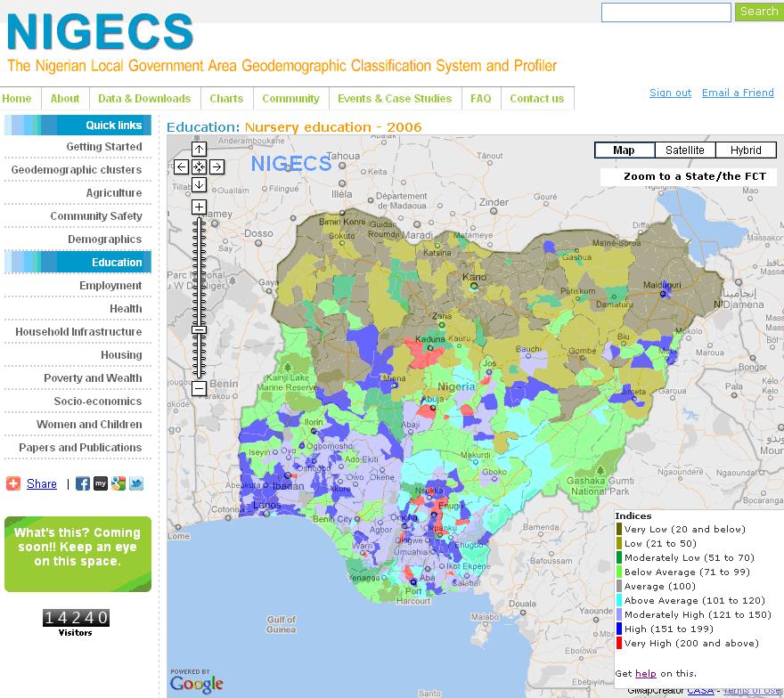
Task: Click the High blue legend swatch
Action: 619,629
